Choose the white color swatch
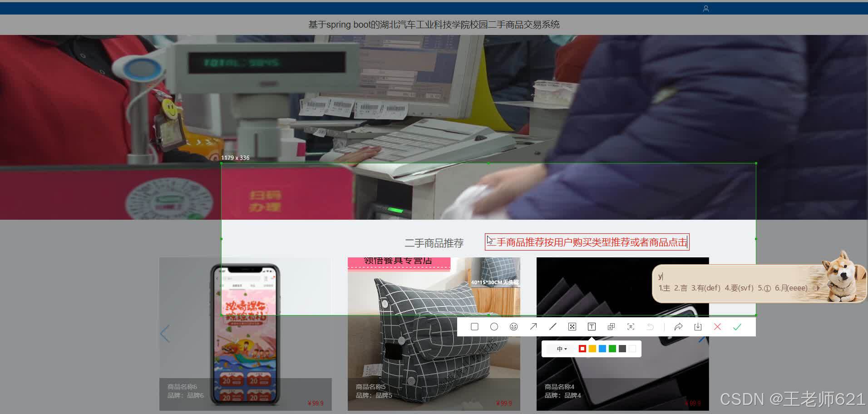868x414 pixels. [x=632, y=349]
